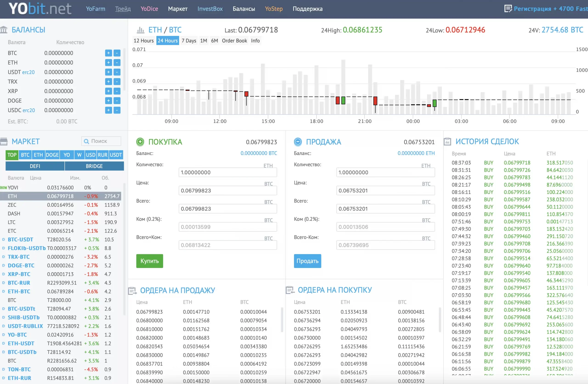Click the minus withdraw icon for XRP
Screen dimensions: 588x384
pos(117,91)
